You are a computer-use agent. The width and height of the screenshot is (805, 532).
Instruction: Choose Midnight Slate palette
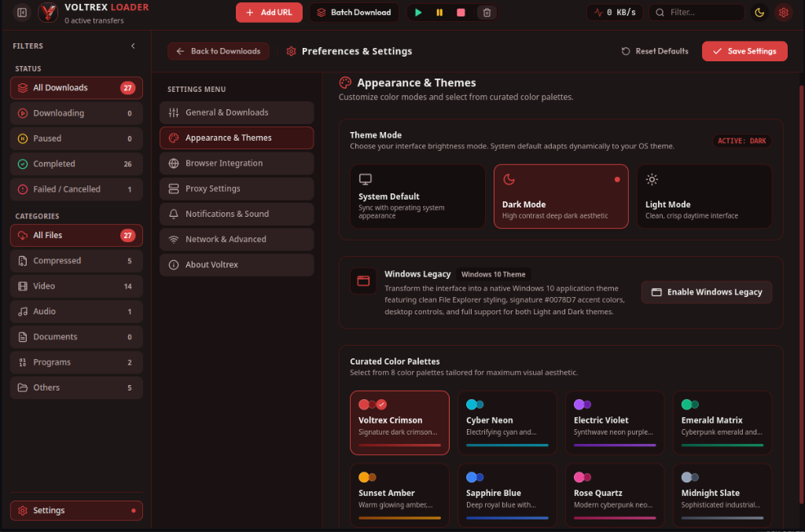722,496
